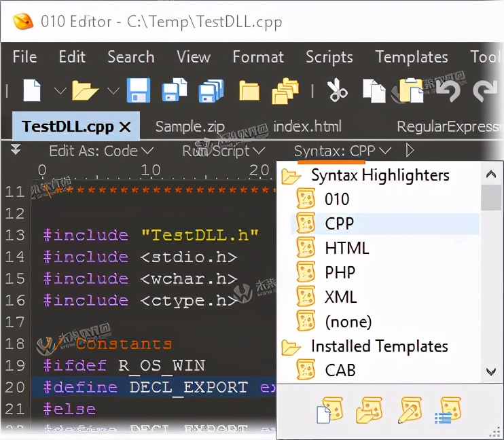
Task: Click the Save As icon
Action: (174, 90)
